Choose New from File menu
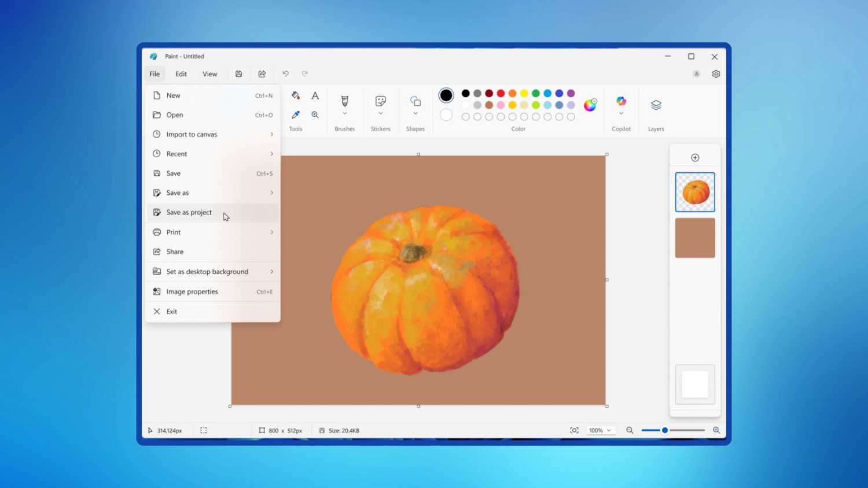The width and height of the screenshot is (868, 488). (x=213, y=95)
